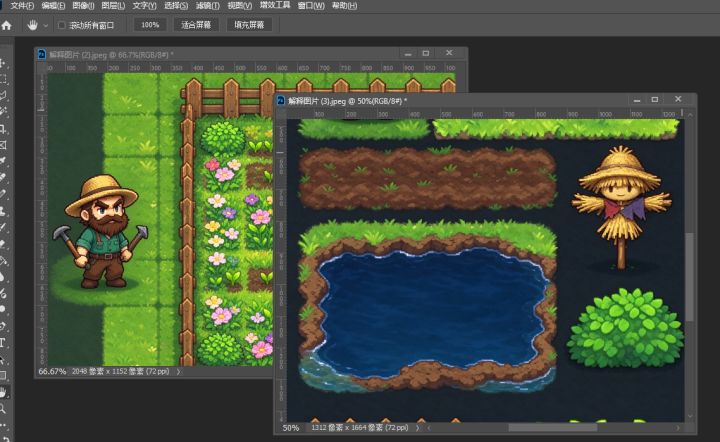This screenshot has width=720, height=442.
Task: Click the (2).jpeg @ 66.7% window title
Action: tap(112, 55)
